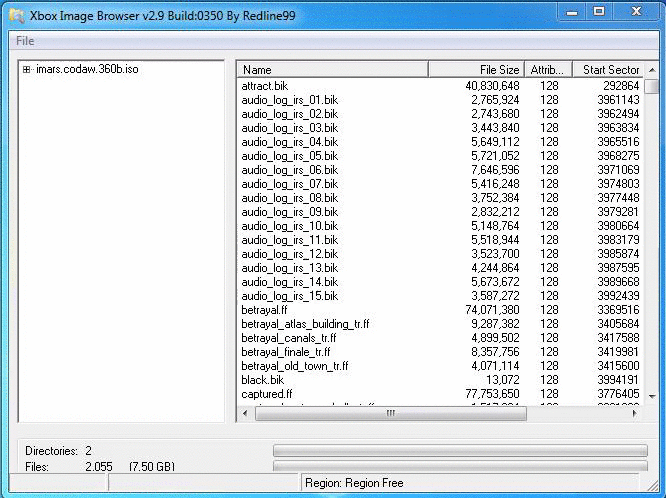Viewport: 666px width, 498px height.
Task: Select audio_log_irs_08.bik in the list
Action: [289, 198]
